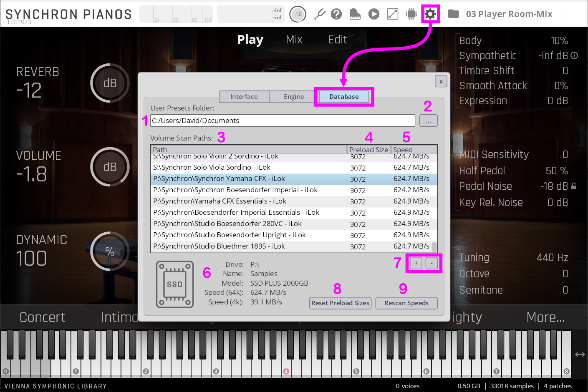This screenshot has height=392, width=588.
Task: Add a scan path with plus button
Action: pos(416,263)
